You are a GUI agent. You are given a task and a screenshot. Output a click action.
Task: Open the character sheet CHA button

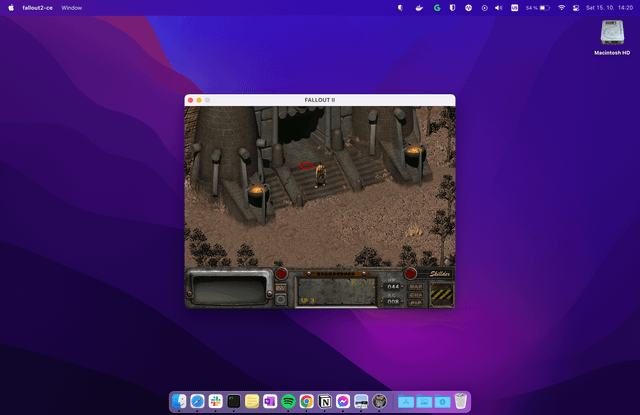416,295
